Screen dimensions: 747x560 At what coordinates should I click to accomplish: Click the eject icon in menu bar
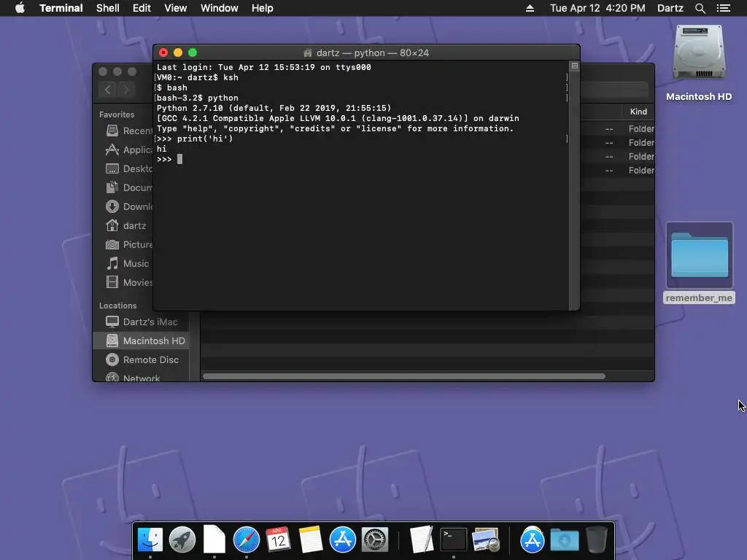(x=530, y=8)
